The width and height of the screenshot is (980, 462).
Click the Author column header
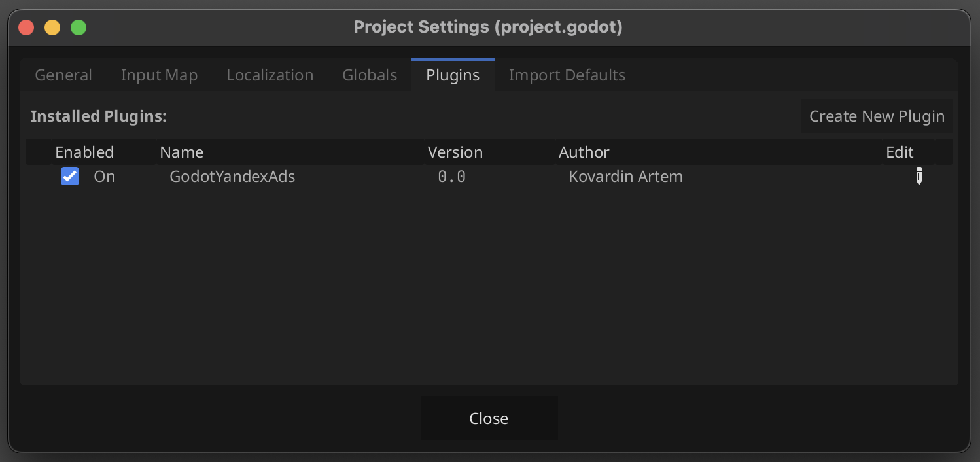tap(584, 152)
